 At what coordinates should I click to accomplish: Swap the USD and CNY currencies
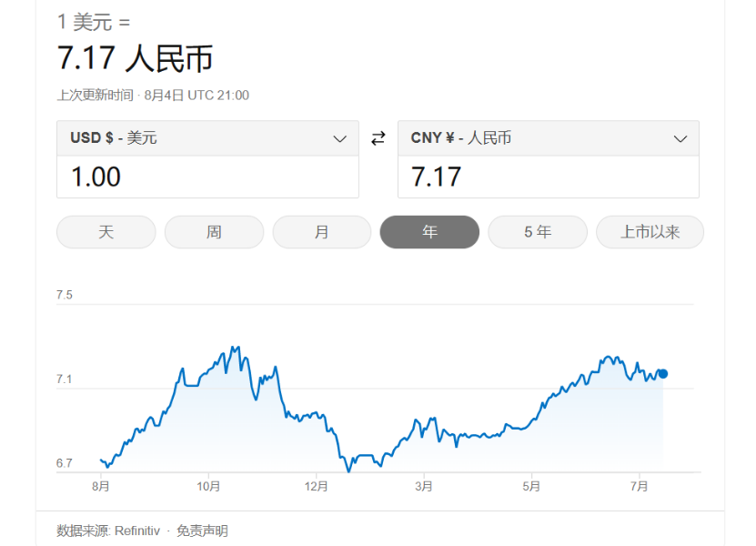pos(378,138)
